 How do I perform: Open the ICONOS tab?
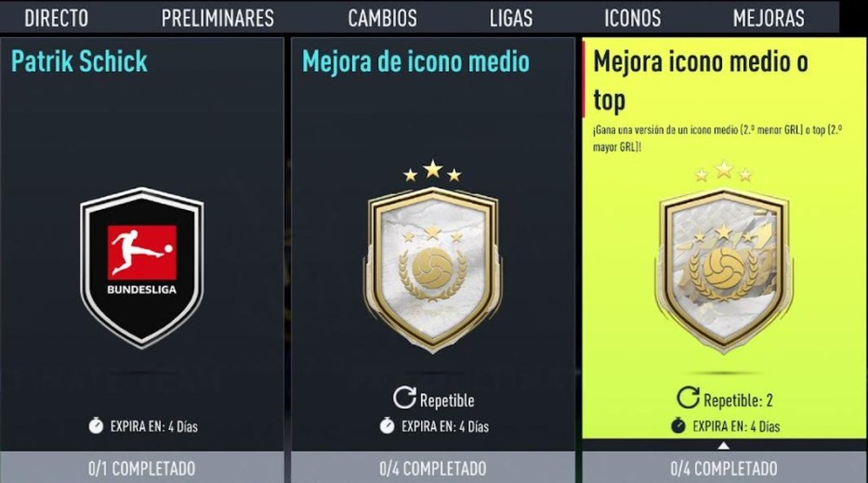coord(633,18)
